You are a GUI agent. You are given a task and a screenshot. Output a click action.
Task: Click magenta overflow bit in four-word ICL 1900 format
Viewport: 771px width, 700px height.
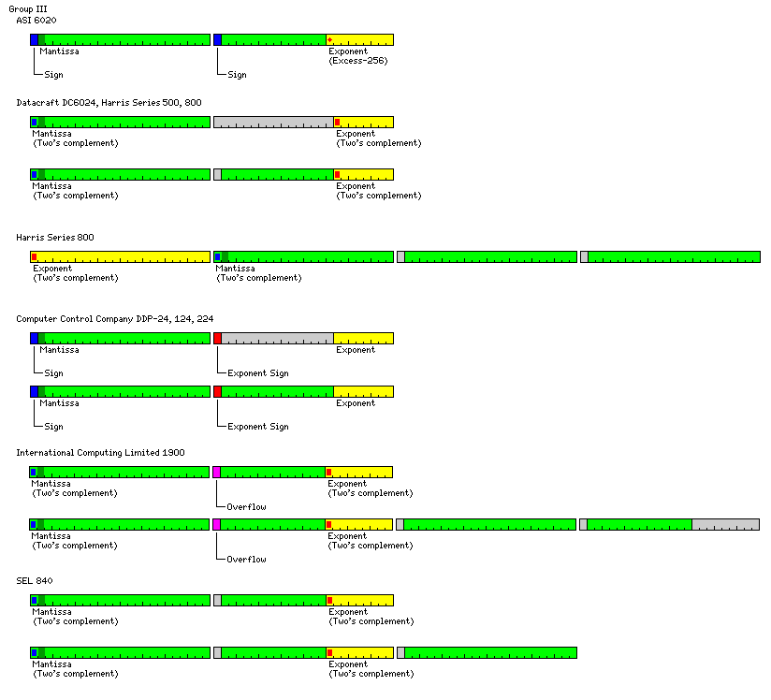(x=216, y=525)
